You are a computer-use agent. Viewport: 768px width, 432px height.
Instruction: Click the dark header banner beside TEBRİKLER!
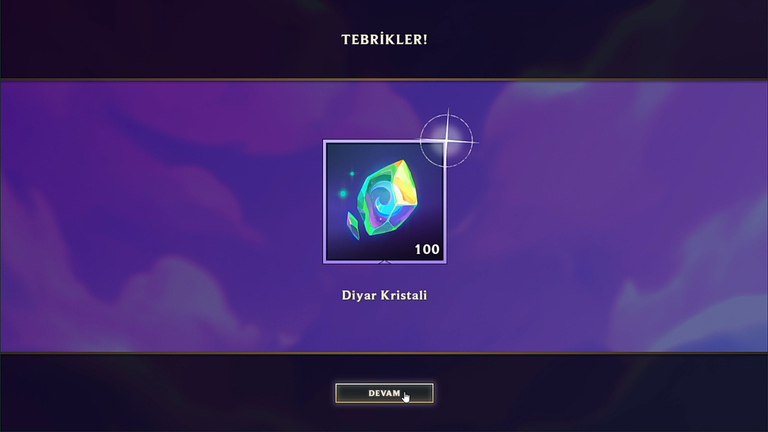(x=171, y=39)
